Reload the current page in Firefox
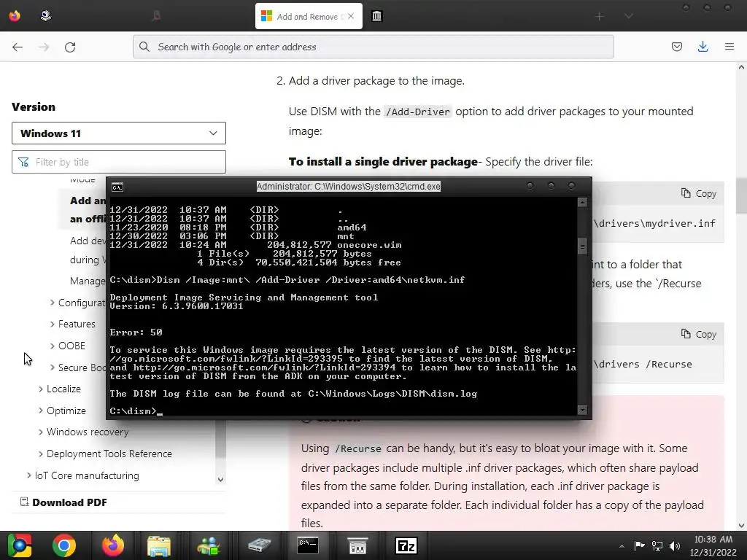Image resolution: width=747 pixels, height=560 pixels. [70, 47]
